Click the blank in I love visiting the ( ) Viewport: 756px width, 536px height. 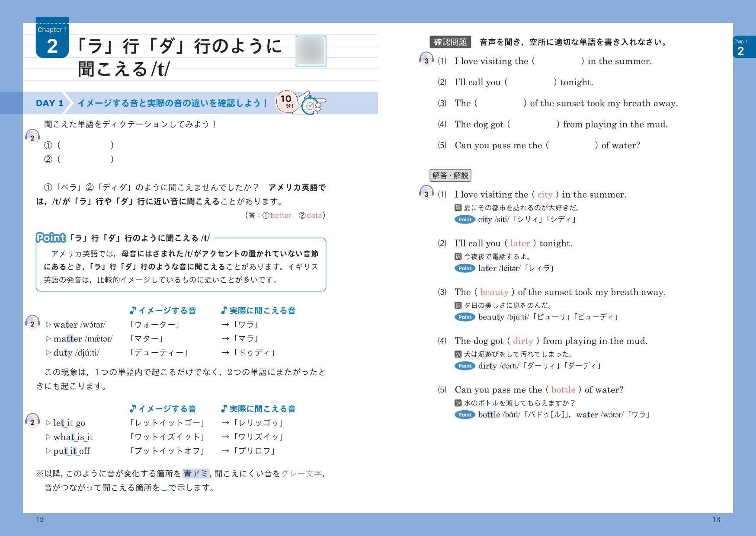coord(558,61)
